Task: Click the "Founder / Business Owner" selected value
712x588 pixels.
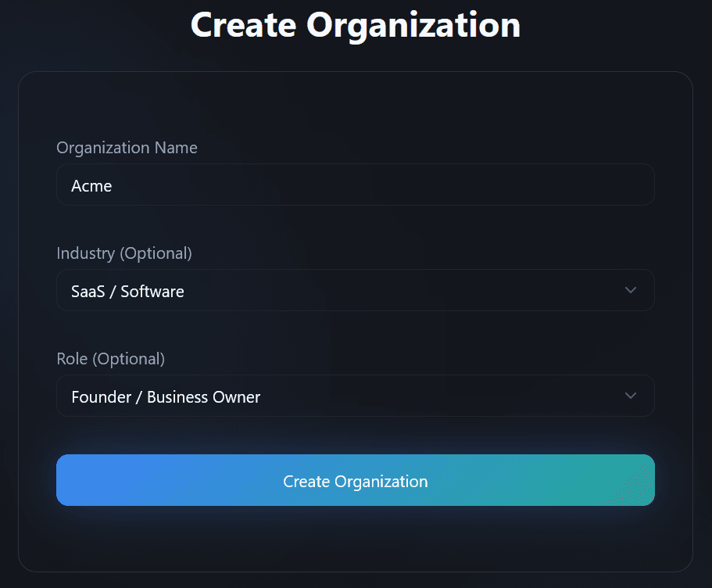Action: pos(164,396)
